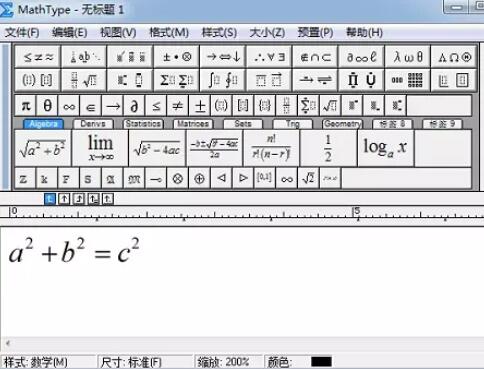484x369 pixels.
Task: Insert the not-equal symbol in small bar
Action: [x=178, y=106]
